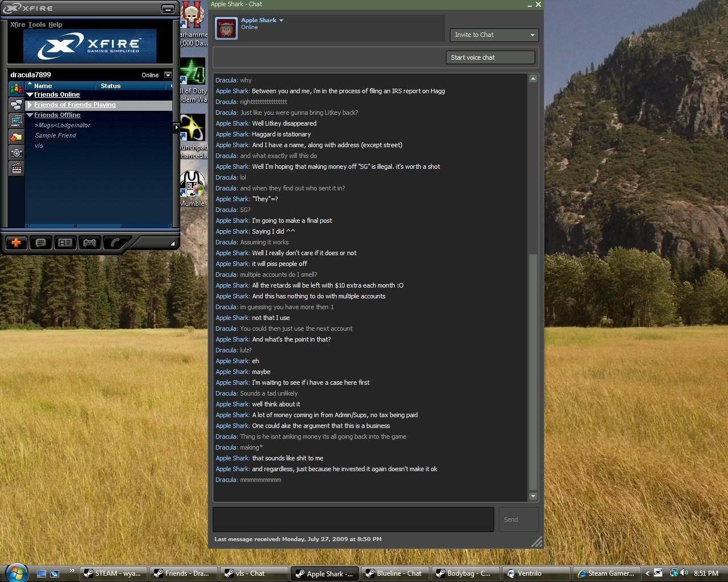Viewport: 728px width, 582px height.
Task: Open the file downloads folder tab
Action: [16, 136]
